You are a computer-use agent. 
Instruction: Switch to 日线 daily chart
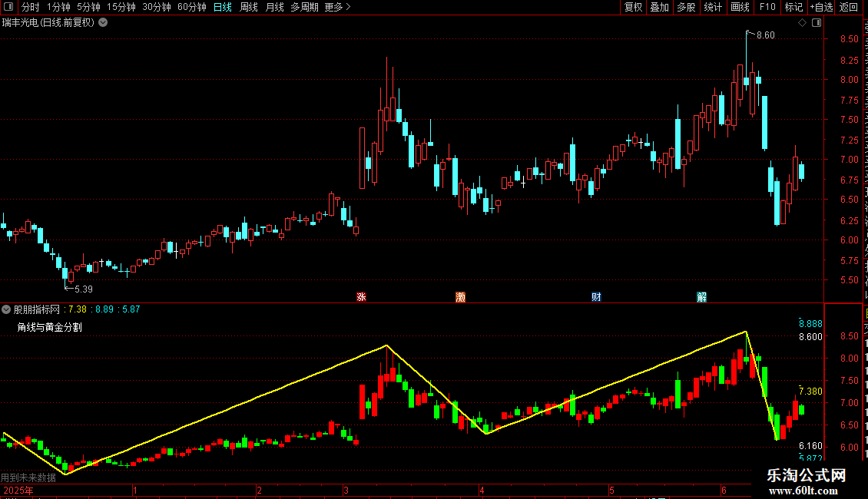tap(223, 7)
